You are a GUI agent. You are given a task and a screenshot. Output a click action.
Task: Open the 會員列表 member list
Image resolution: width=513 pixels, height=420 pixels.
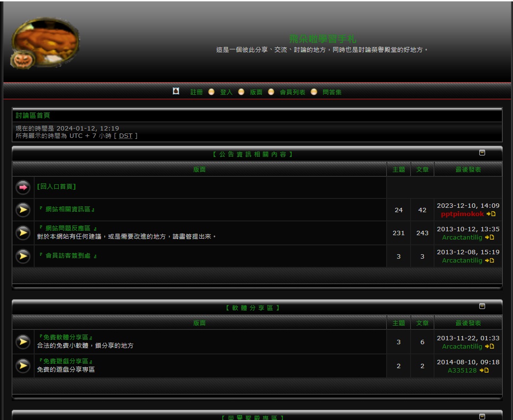(292, 92)
